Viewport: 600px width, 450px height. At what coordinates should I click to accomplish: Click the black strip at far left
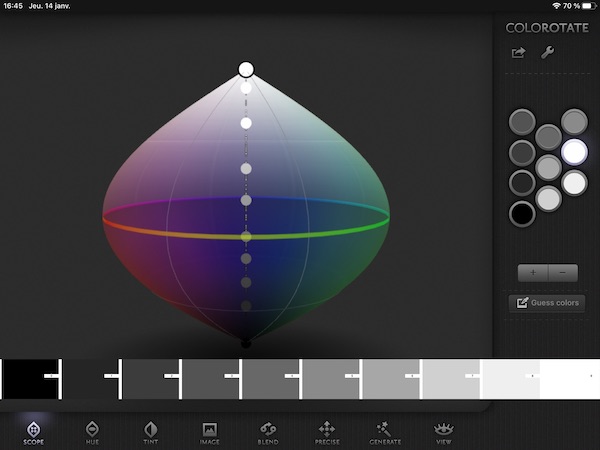coord(30,379)
